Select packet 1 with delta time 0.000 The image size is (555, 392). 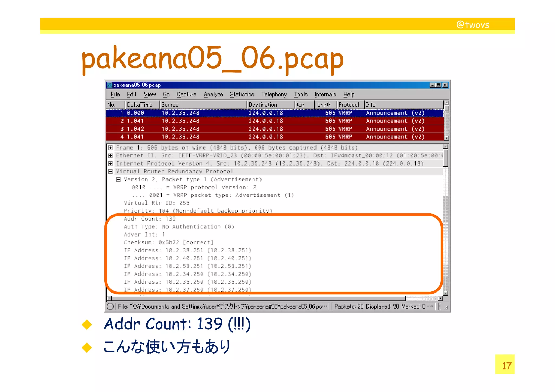275,113
